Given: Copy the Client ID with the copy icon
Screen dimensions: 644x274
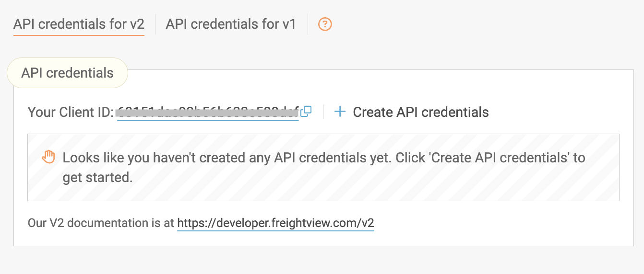Looking at the screenshot, I should tap(306, 112).
